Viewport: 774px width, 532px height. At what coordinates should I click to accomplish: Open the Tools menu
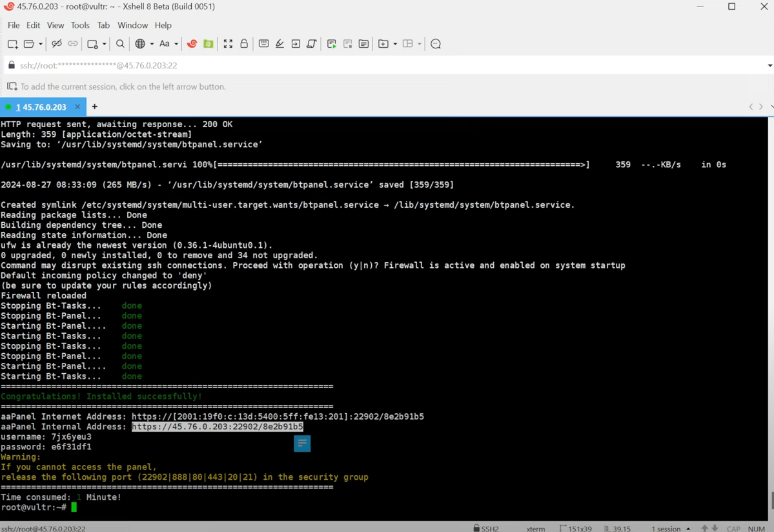(x=80, y=25)
